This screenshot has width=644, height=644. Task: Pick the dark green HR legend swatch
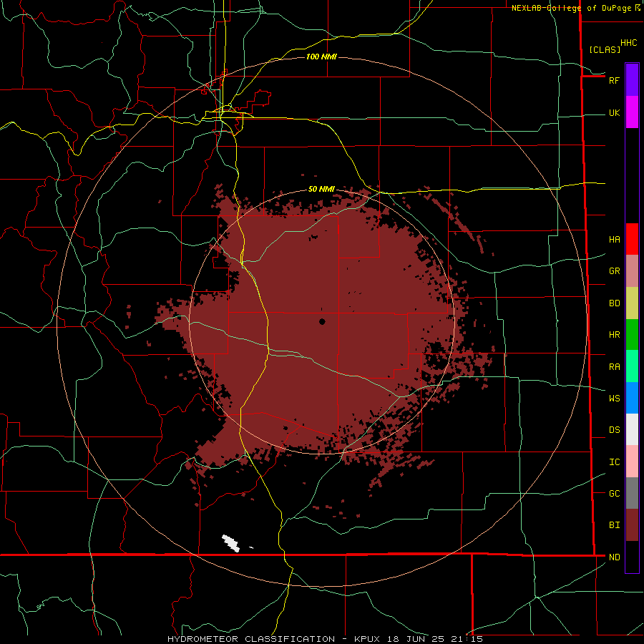click(x=632, y=334)
